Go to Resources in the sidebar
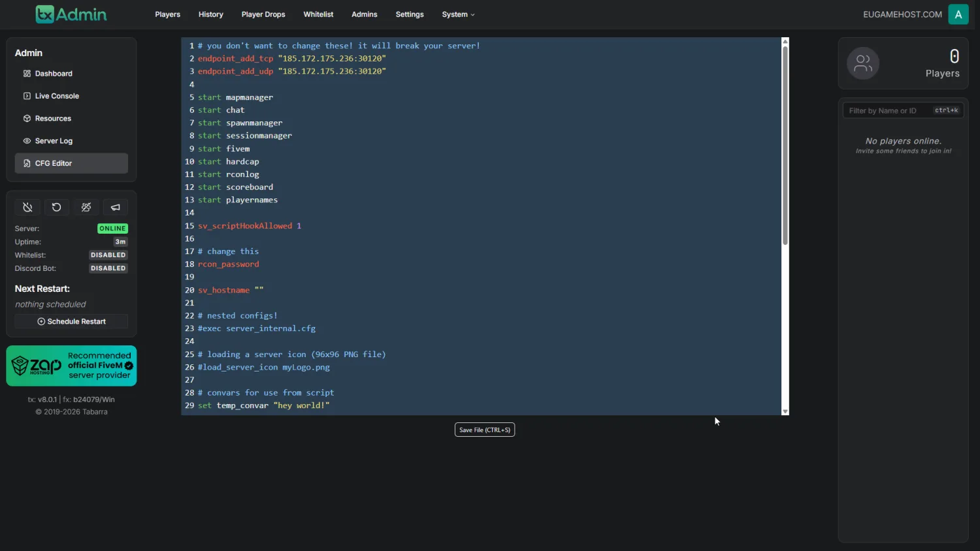The image size is (980, 551). 71,118
